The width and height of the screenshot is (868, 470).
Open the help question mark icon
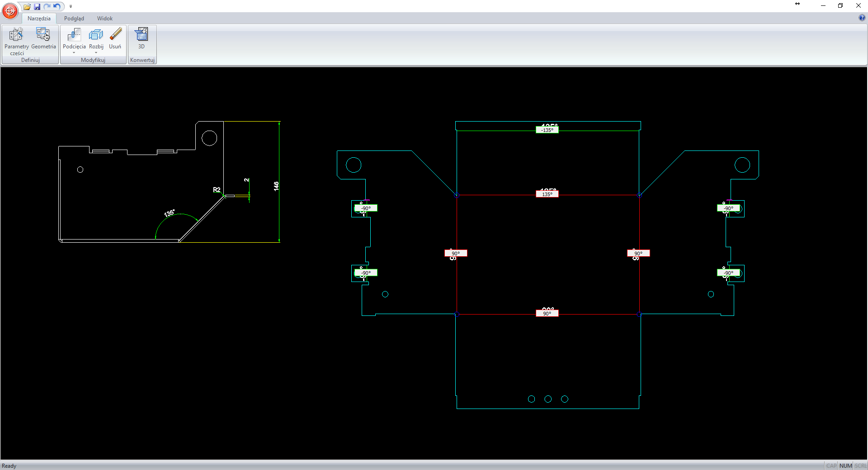tap(862, 18)
